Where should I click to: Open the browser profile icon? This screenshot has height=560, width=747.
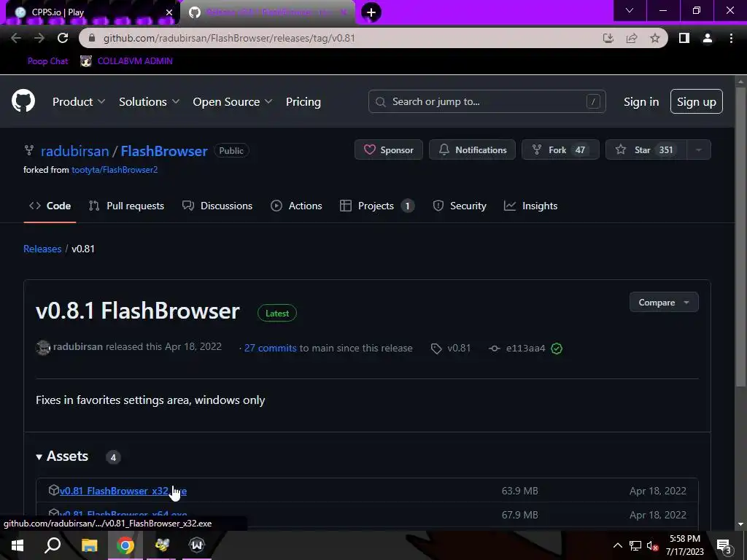[x=708, y=38]
